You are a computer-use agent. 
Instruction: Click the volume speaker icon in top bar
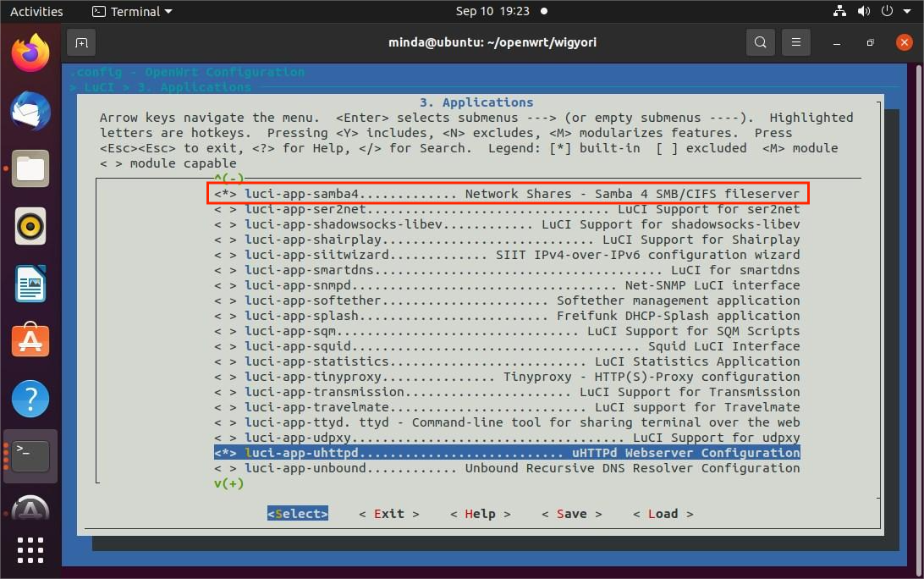[863, 11]
